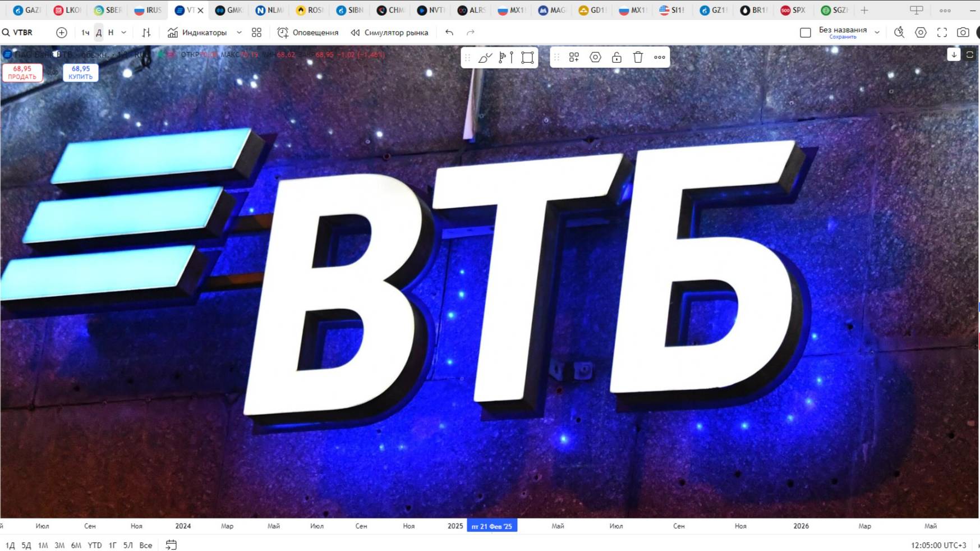This screenshot has width=980, height=551.
Task: Take a chart snapshot with camera icon
Action: click(963, 33)
